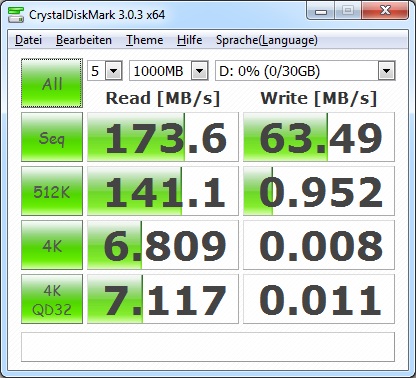Click the 4K read result 6.809
Viewport: 416px width, 378px height.
point(163,245)
